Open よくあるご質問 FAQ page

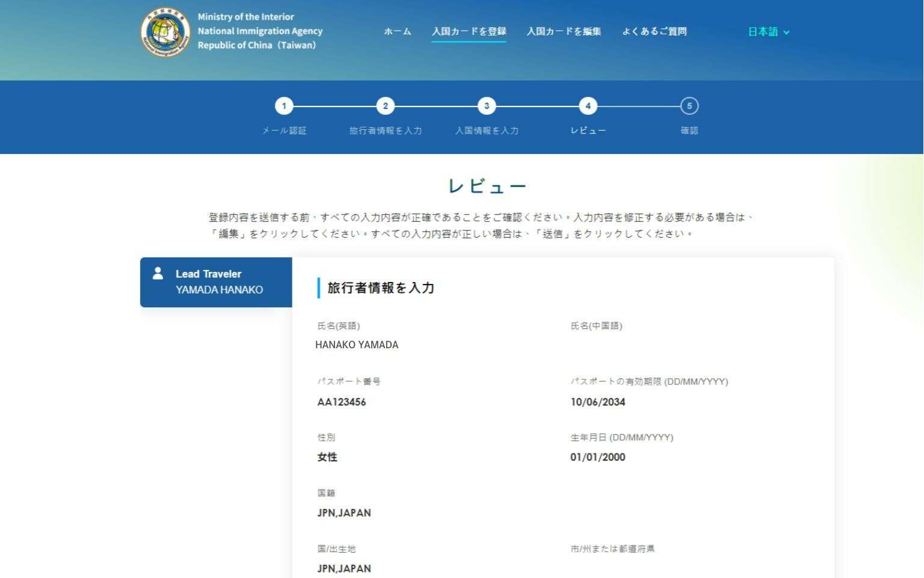point(654,31)
